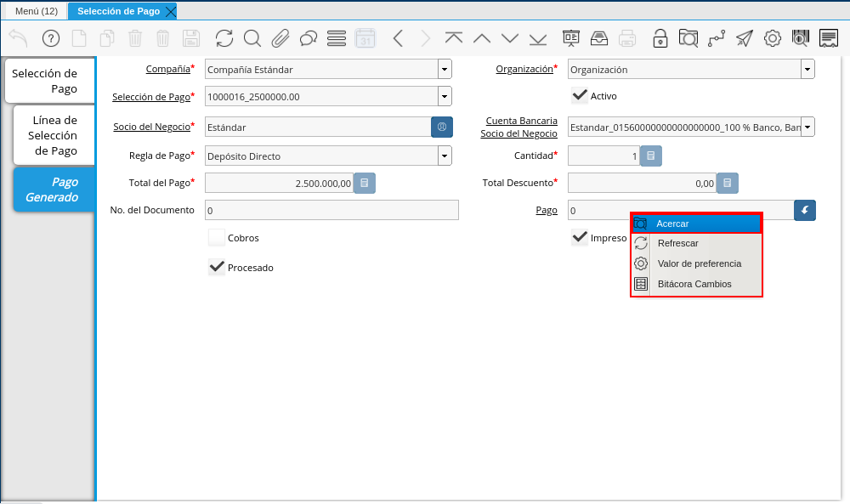Viewport: 850px width, 504px height.
Task: Click the Print icon in toolbar
Action: [627, 38]
